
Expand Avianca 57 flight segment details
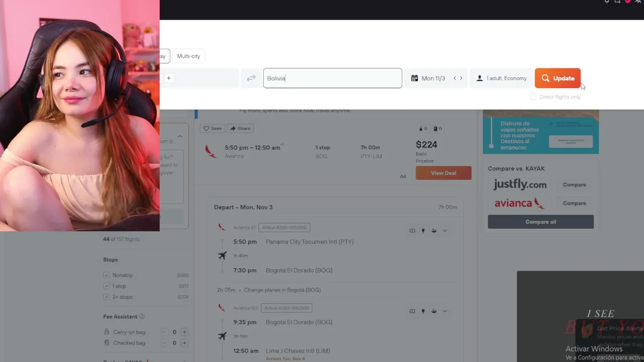click(x=445, y=231)
